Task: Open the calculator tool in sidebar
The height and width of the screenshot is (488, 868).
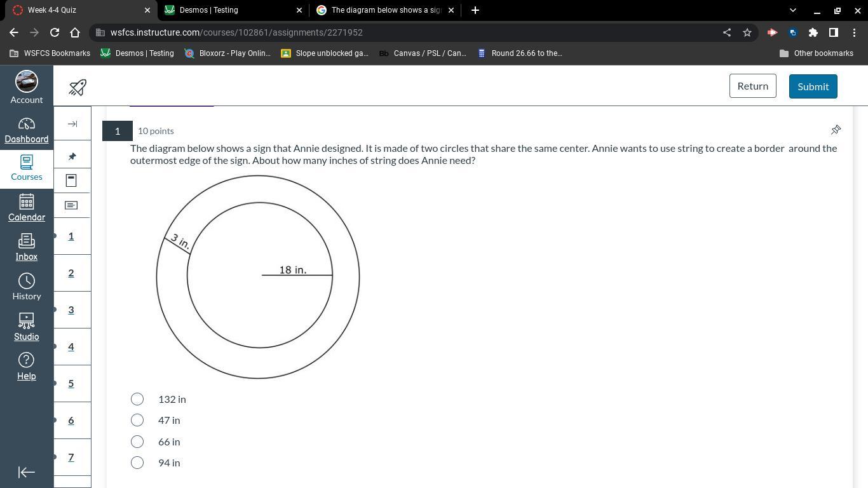Action: pos(71,180)
